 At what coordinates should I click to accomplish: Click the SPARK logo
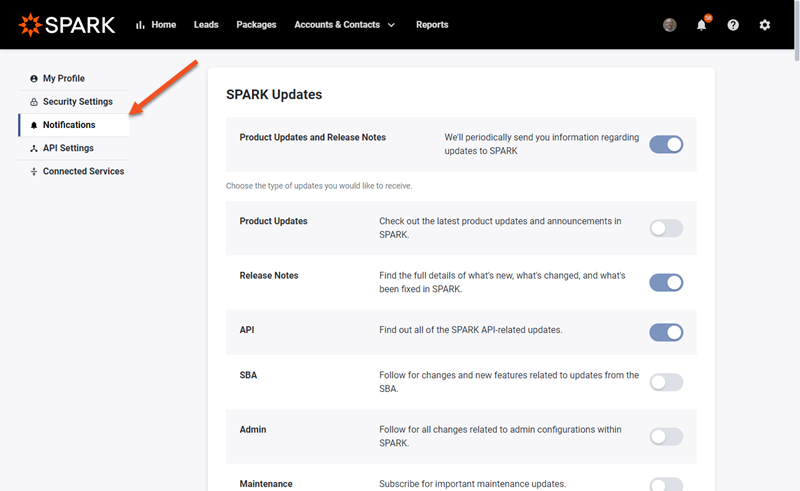click(x=67, y=24)
